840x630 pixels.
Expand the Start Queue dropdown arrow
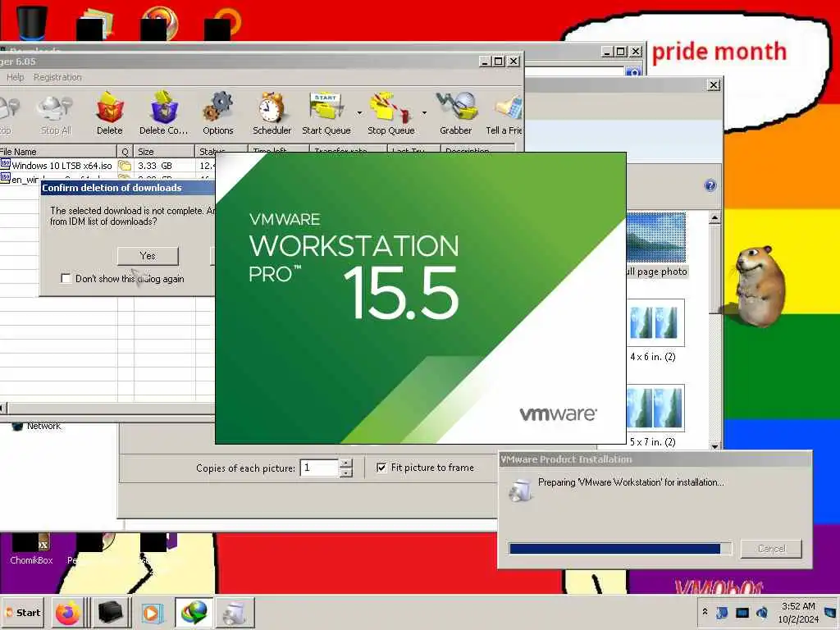pos(359,113)
